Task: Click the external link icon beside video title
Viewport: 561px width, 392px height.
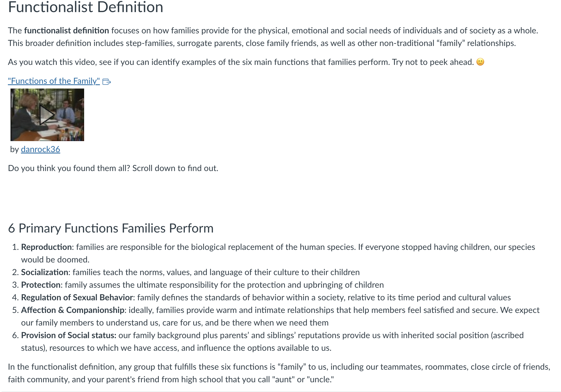Action: pos(107,82)
